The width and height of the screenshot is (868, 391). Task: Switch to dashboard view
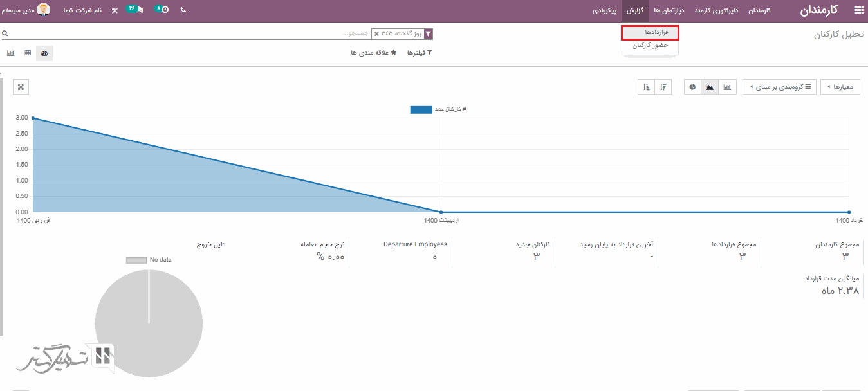click(44, 53)
